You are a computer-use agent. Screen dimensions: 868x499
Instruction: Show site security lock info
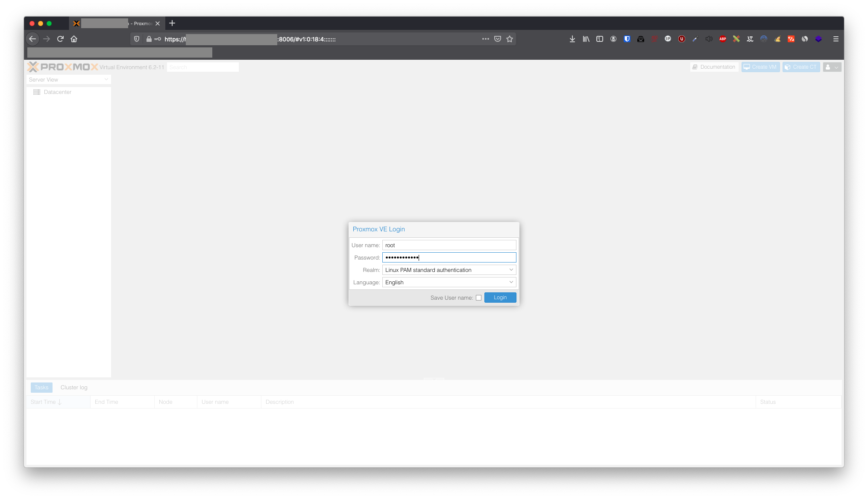point(149,39)
